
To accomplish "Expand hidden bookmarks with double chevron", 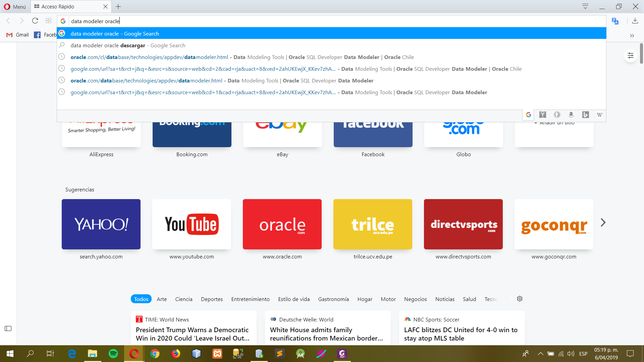I will [632, 36].
